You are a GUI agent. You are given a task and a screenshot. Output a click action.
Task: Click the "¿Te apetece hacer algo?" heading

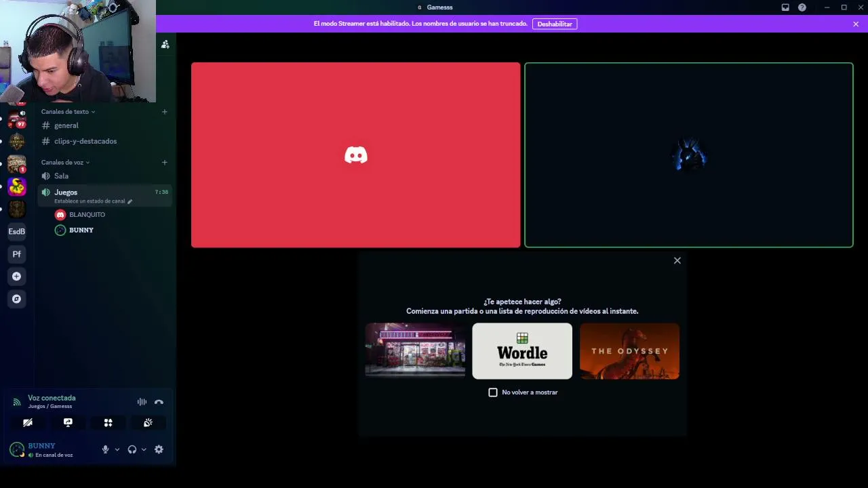click(522, 302)
